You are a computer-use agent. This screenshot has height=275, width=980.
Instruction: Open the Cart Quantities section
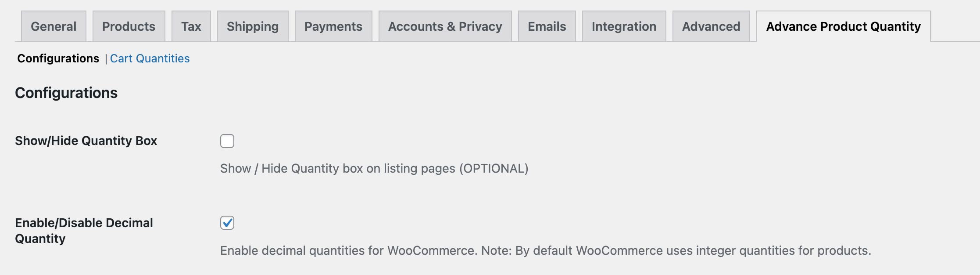pyautogui.click(x=150, y=58)
